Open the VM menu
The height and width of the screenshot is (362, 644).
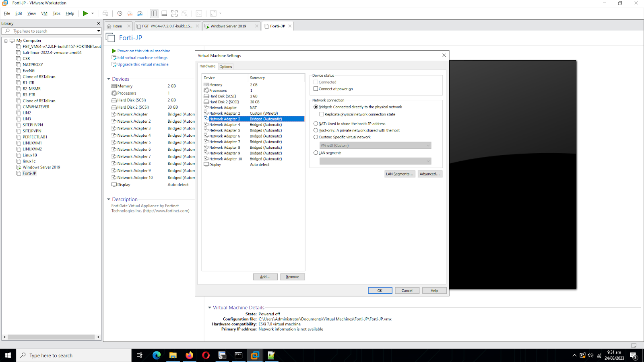(x=44, y=13)
